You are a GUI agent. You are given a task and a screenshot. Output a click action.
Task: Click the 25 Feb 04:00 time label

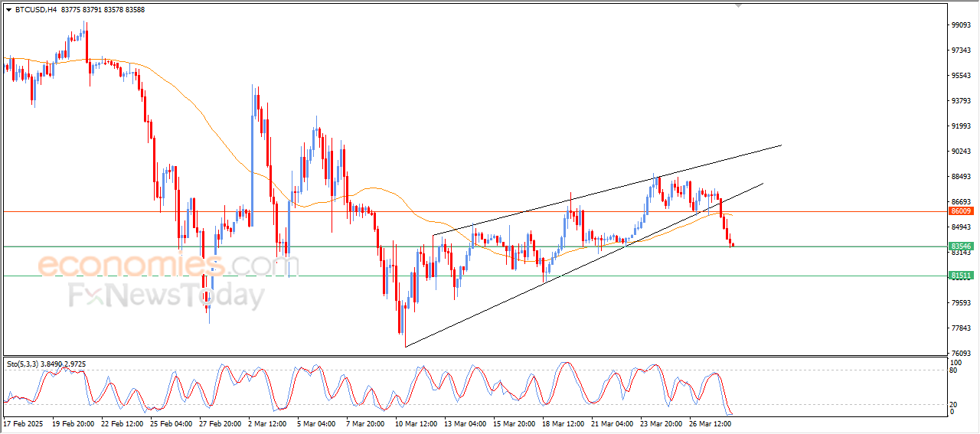click(171, 423)
